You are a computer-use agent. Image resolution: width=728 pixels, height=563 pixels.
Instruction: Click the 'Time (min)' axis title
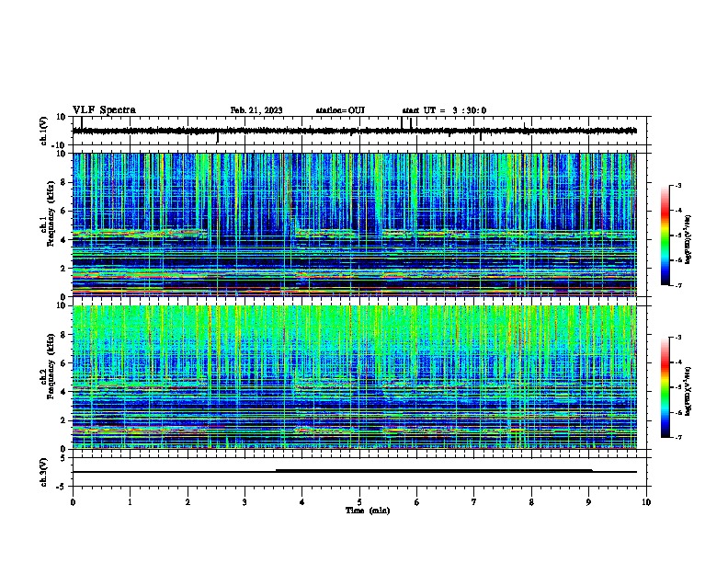(x=368, y=511)
